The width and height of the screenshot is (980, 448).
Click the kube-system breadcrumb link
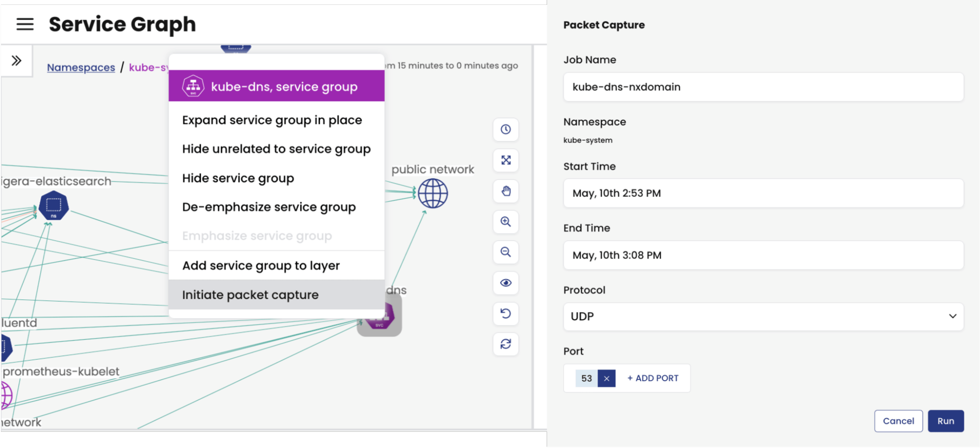coord(149,67)
